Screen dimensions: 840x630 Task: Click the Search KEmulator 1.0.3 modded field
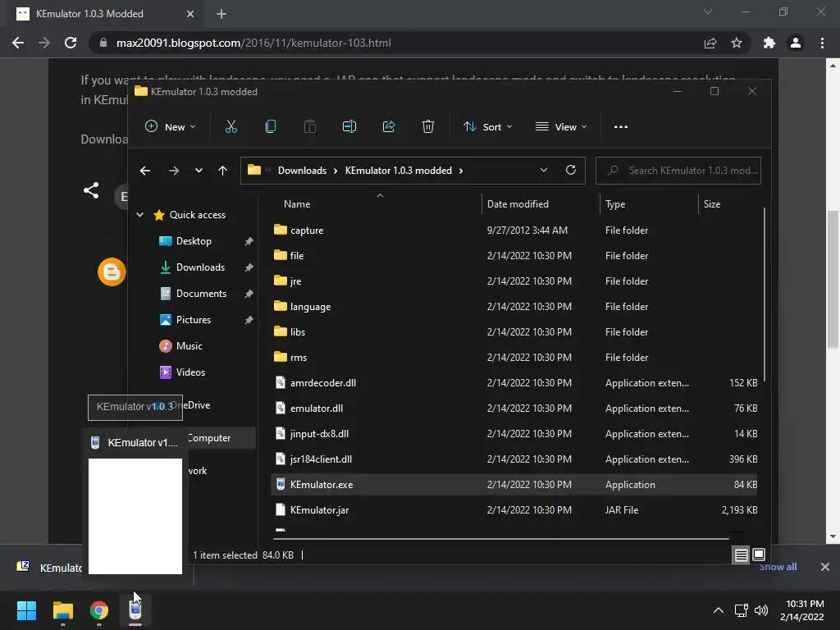point(678,171)
